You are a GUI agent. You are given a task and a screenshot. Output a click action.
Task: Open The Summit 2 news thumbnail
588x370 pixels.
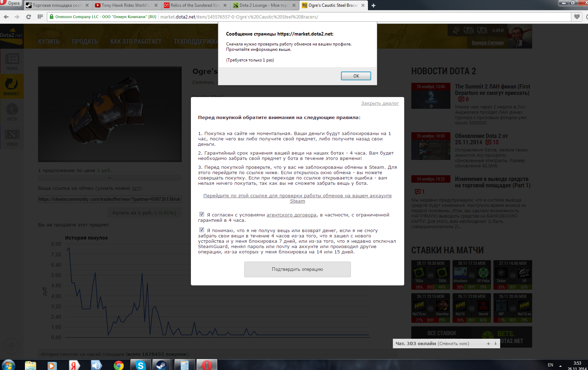(431, 96)
